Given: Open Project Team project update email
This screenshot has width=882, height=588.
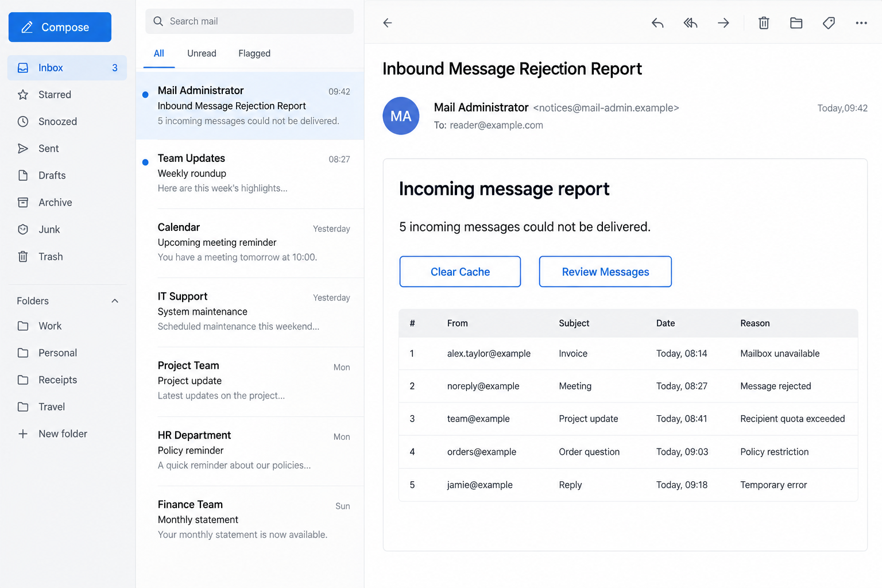Looking at the screenshot, I should [250, 381].
